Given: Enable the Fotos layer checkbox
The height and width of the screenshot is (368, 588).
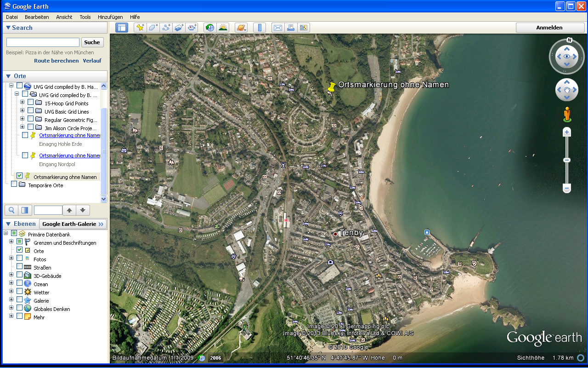Looking at the screenshot, I should point(19,258).
